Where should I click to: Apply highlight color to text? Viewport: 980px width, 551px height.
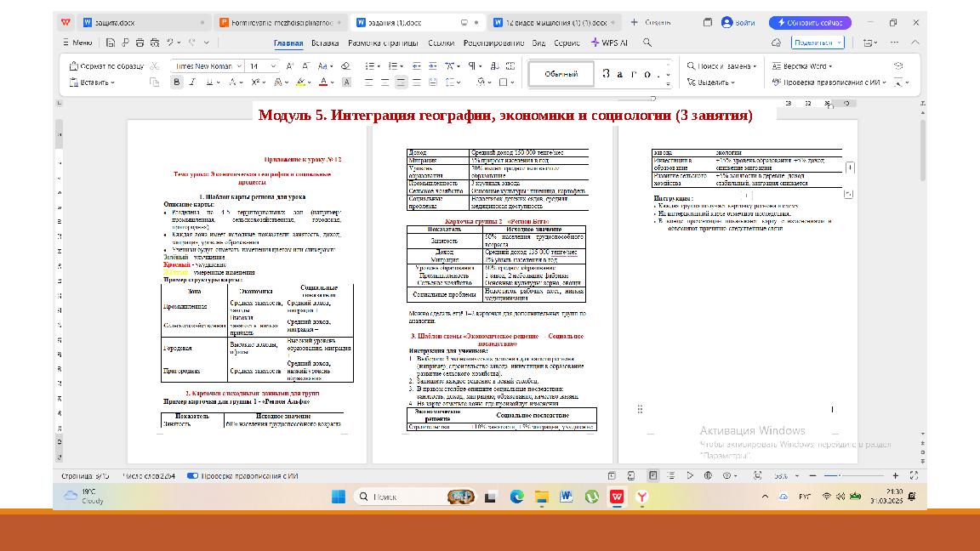[x=302, y=80]
